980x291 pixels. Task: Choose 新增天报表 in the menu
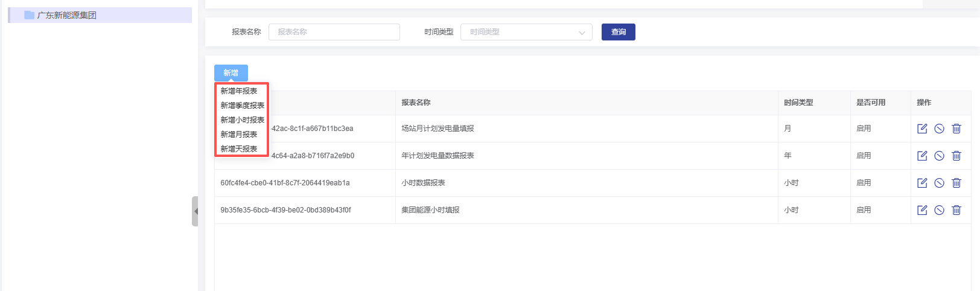pos(239,149)
